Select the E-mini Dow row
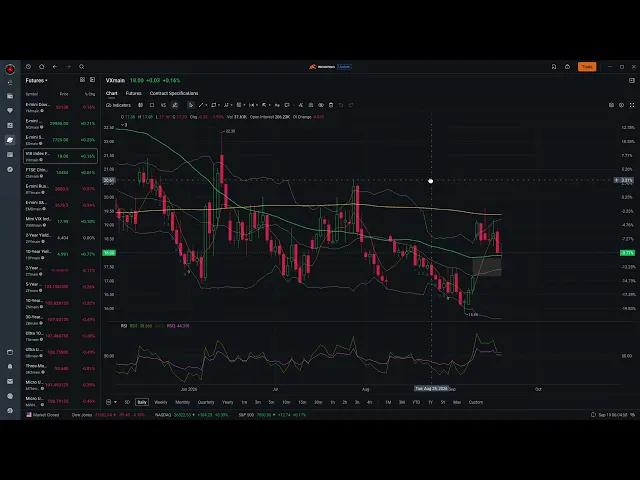Viewport: 640px width, 480px height. 60,107
